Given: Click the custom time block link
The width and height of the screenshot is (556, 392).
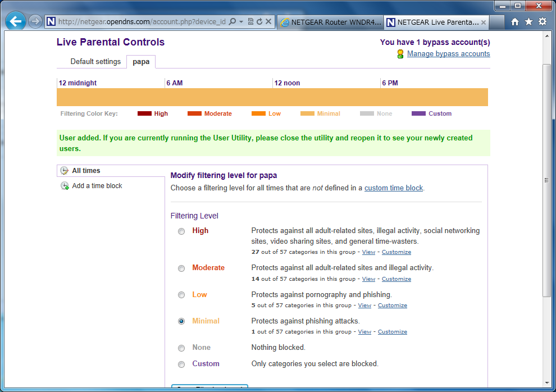Looking at the screenshot, I should (393, 188).
